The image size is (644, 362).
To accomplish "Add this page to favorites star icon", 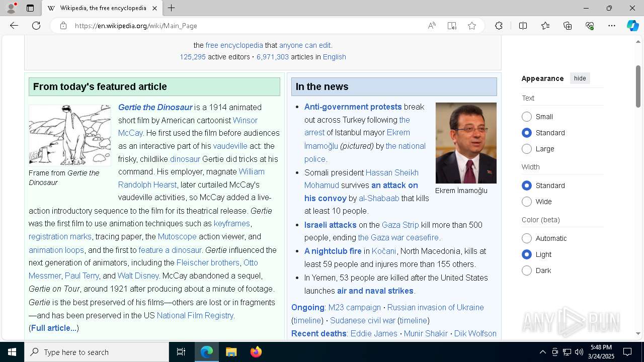I will click(472, 26).
